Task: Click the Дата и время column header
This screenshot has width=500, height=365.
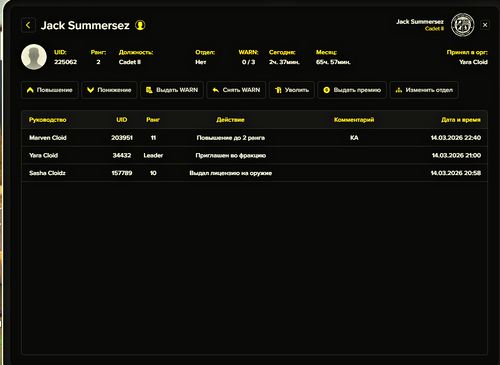Action: tap(461, 120)
